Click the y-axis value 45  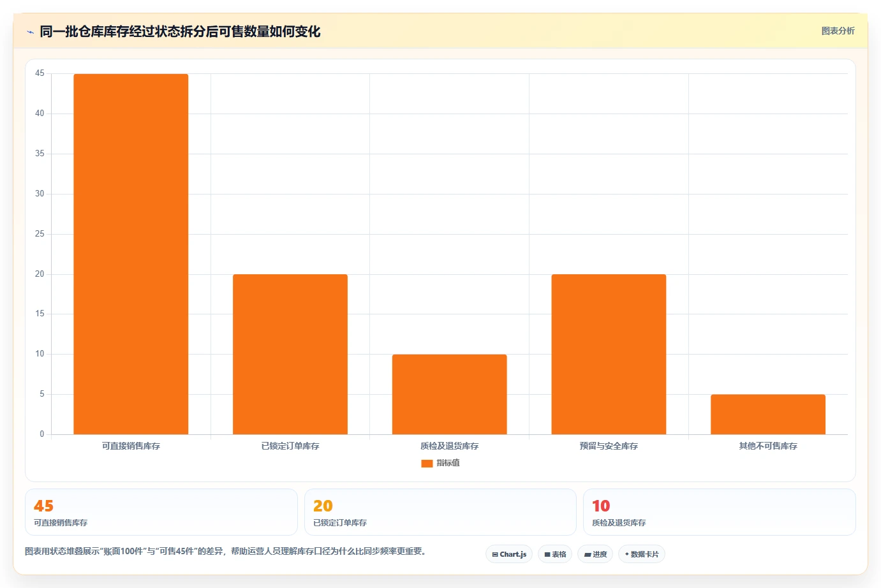coord(40,73)
